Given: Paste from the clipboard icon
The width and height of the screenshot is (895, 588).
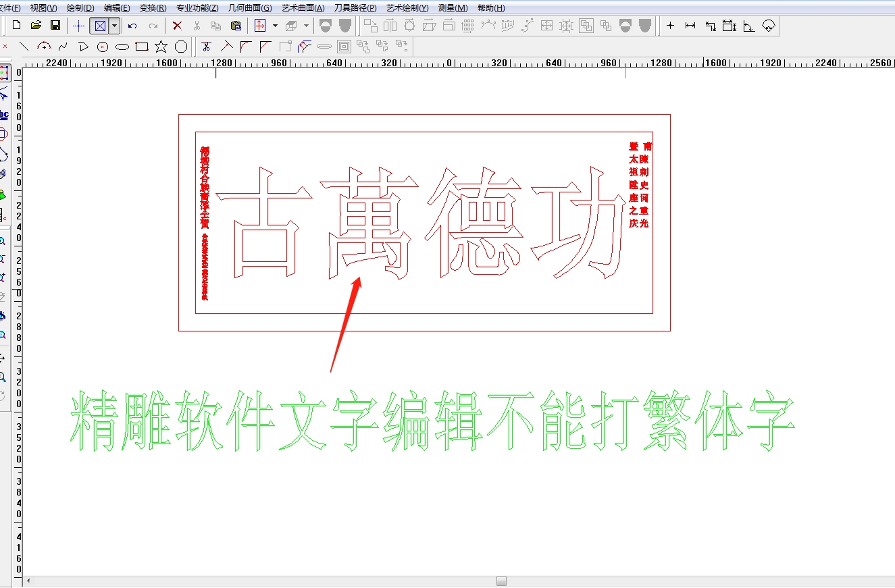Looking at the screenshot, I should 236,26.
